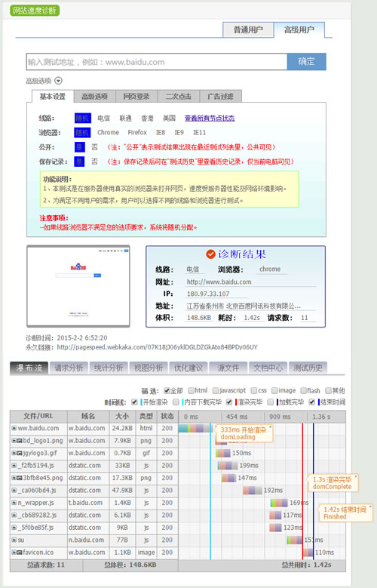Choose 香港 as the test line

147,118
